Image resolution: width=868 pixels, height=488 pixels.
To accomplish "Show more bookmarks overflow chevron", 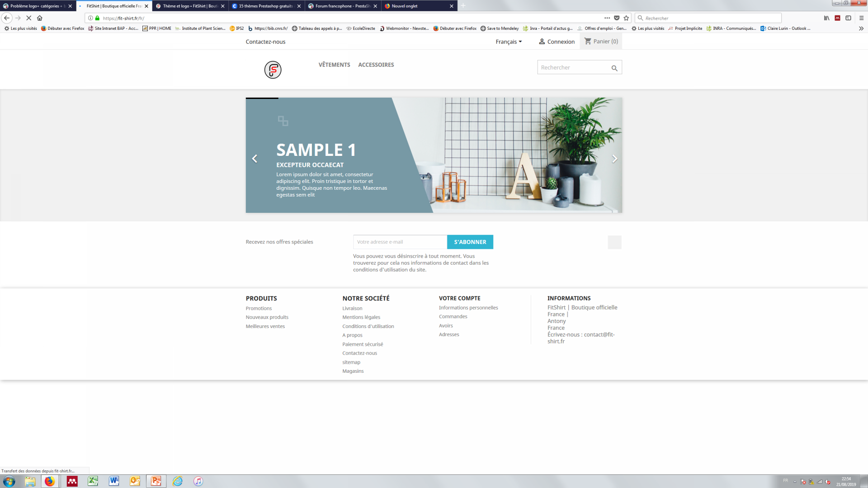I will [861, 28].
